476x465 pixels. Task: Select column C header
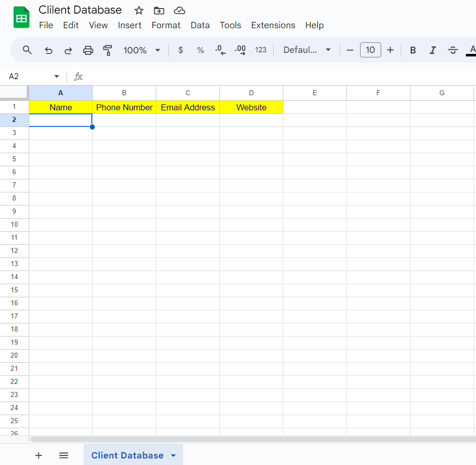188,93
